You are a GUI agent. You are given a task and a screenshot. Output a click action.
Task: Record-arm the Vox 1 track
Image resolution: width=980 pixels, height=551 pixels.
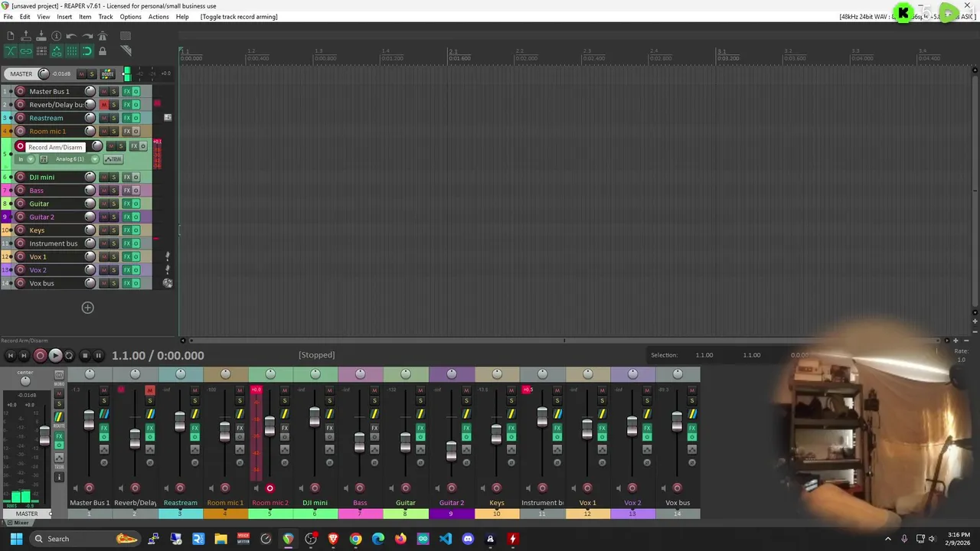(x=21, y=256)
